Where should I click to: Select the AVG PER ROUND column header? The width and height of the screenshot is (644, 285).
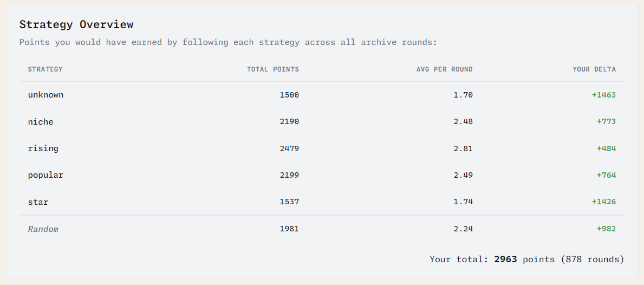(x=444, y=69)
